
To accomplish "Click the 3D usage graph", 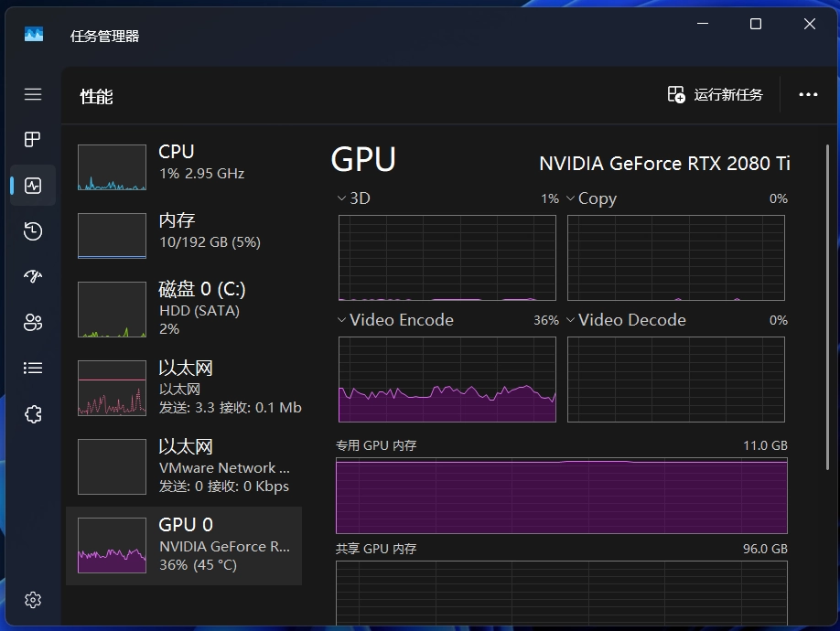I will pos(447,258).
